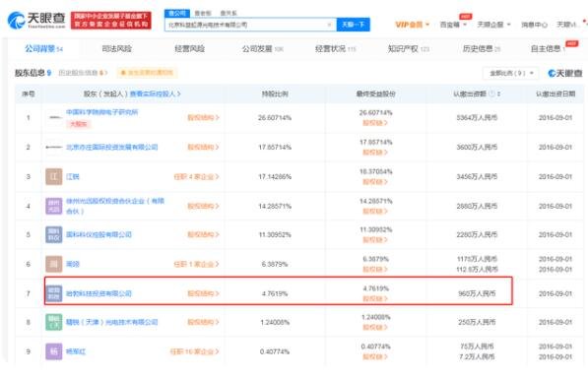Image resolution: width=588 pixels, height=378 pixels.
Task: Sort by 认缴出资额 using sort arrows
Action: (499, 94)
